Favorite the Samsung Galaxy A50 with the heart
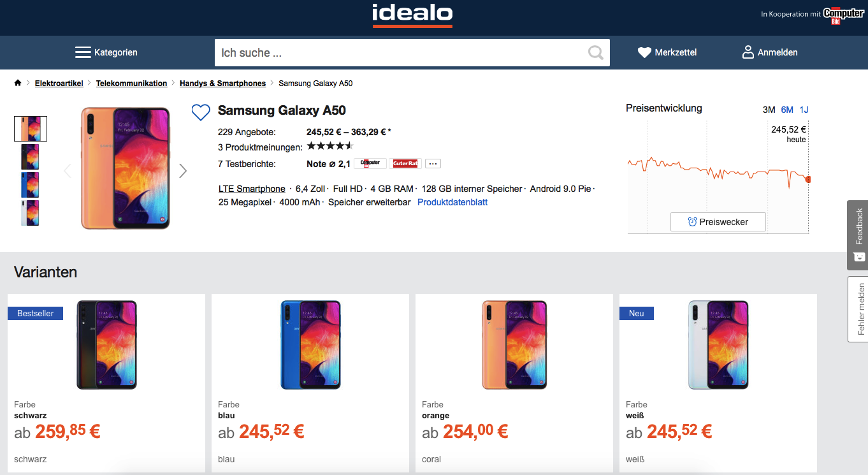 201,112
